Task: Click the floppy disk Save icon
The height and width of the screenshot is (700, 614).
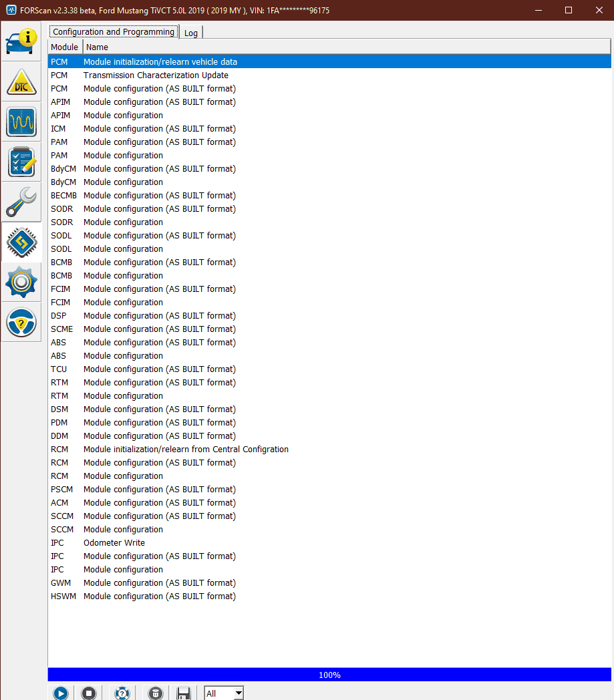Action: coord(183,693)
